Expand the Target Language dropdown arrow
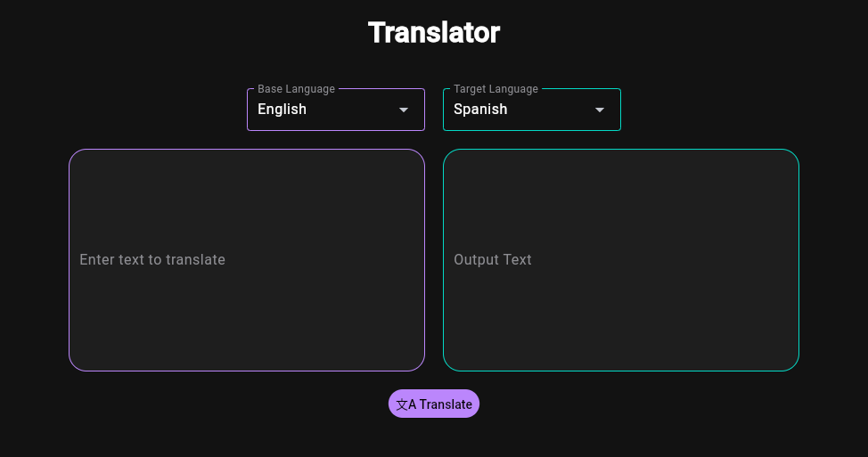The height and width of the screenshot is (457, 868). click(x=600, y=110)
